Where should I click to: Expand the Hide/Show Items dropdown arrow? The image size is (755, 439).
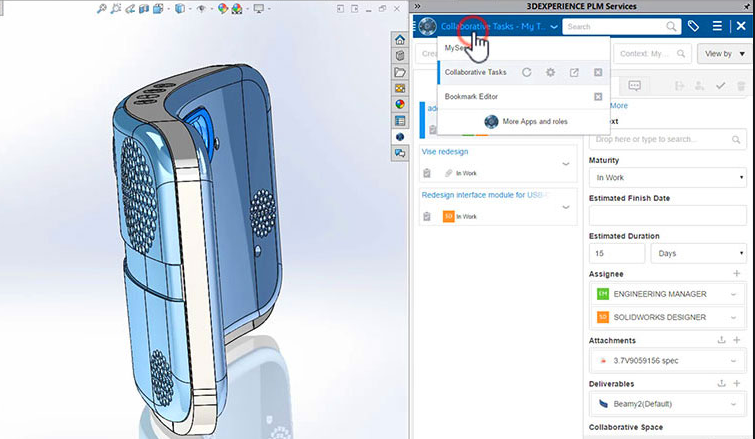(211, 9)
